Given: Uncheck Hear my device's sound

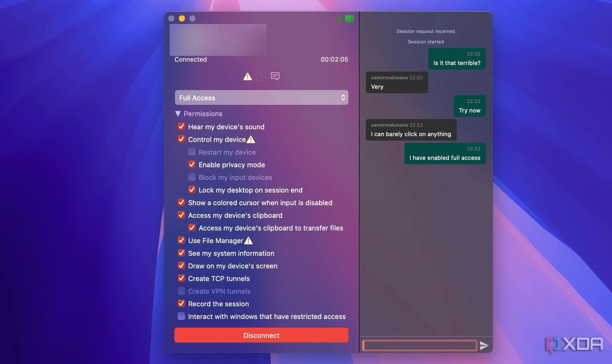Looking at the screenshot, I should tap(181, 127).
